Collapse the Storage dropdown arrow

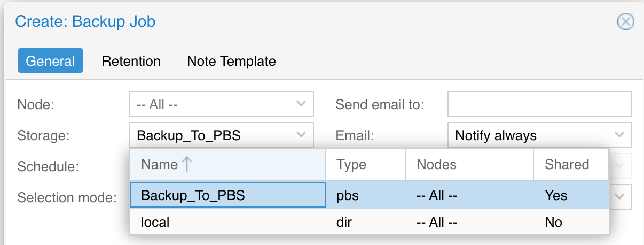[x=301, y=135]
